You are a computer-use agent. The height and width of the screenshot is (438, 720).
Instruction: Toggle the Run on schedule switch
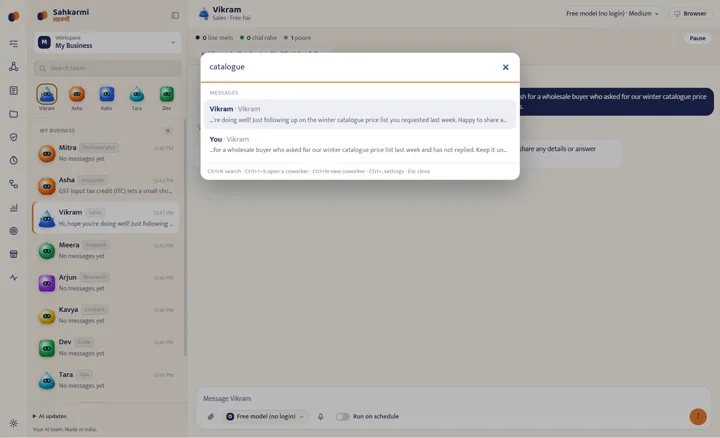click(x=343, y=417)
